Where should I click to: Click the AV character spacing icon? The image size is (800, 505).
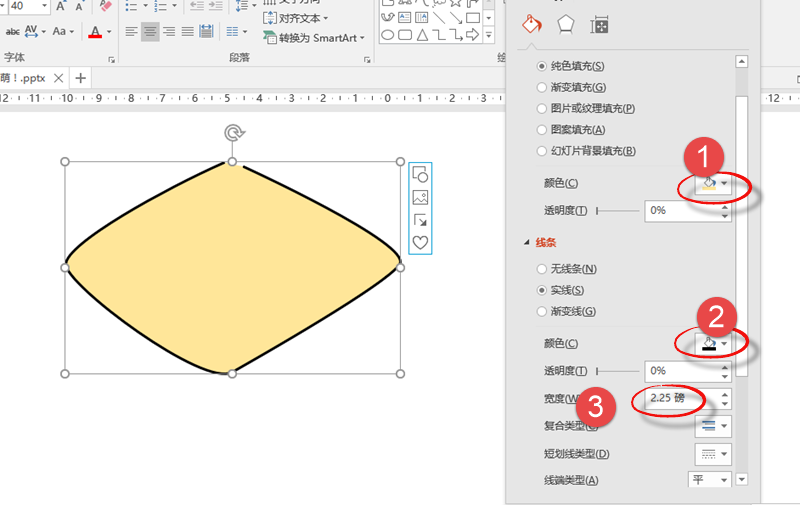31,32
